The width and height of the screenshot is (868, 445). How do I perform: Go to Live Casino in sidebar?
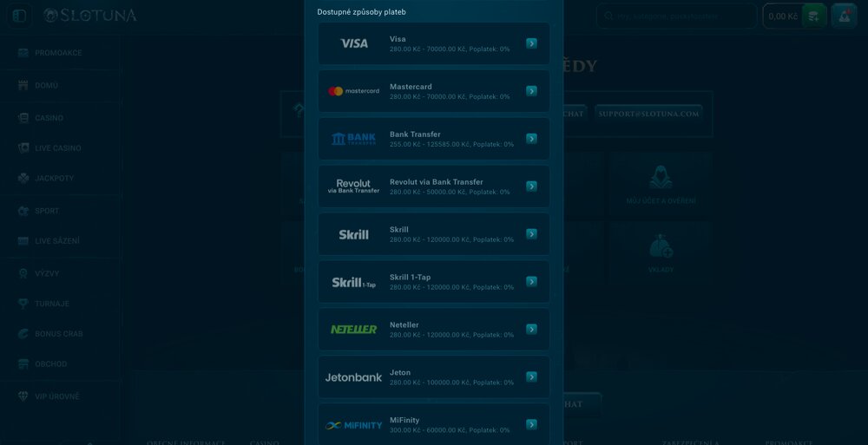pos(57,148)
